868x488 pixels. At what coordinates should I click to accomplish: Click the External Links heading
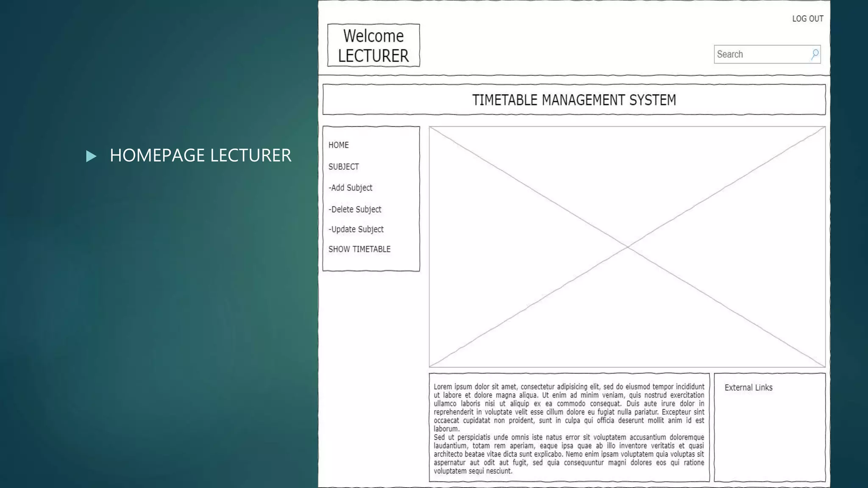(x=748, y=388)
